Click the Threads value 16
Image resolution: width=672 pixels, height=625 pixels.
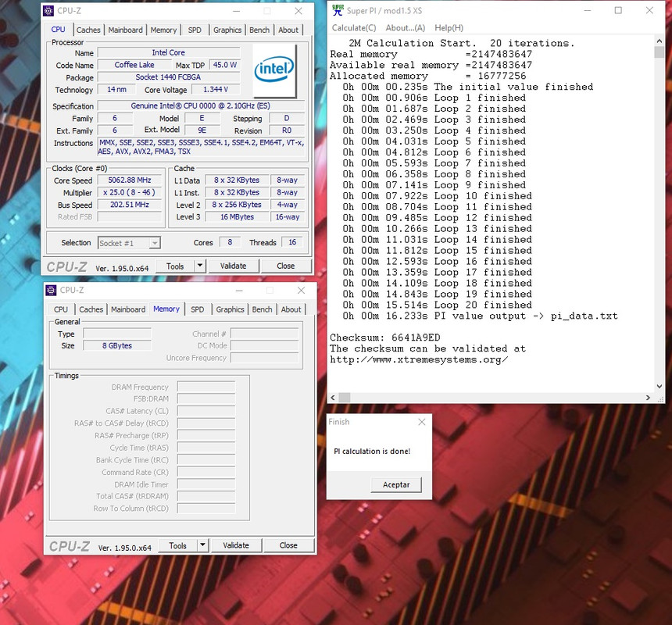[292, 242]
